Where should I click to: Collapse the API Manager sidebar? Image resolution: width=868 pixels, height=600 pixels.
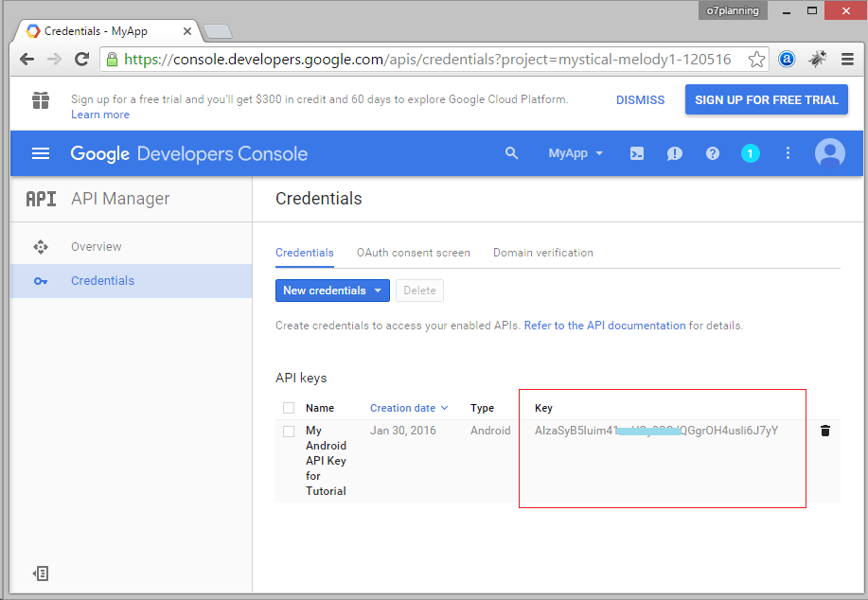(41, 574)
